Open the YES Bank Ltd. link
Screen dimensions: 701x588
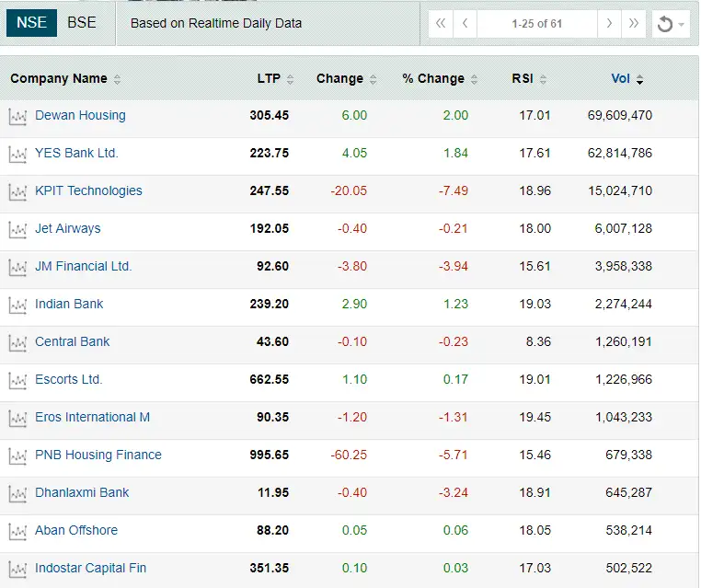[76, 153]
